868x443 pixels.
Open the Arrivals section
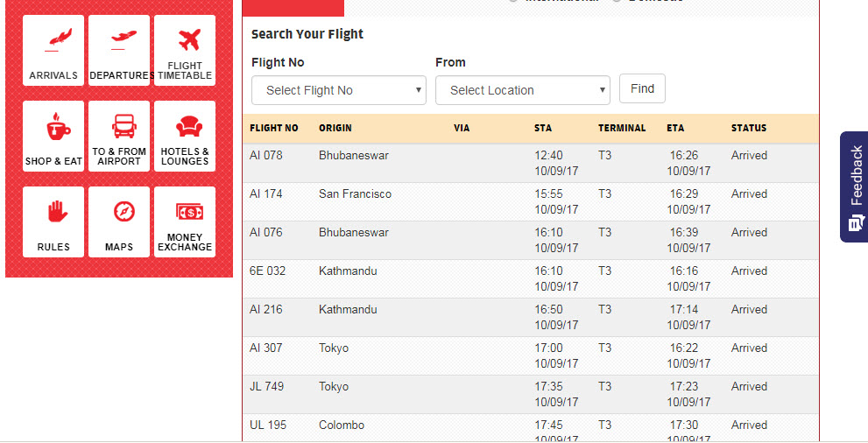53,51
